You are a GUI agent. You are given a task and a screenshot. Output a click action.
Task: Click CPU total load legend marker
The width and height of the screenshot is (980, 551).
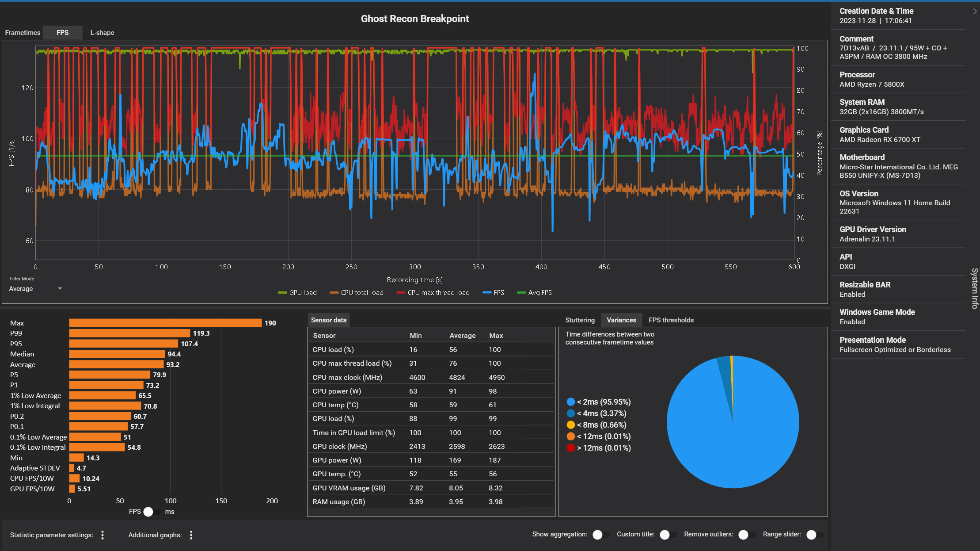coord(334,293)
